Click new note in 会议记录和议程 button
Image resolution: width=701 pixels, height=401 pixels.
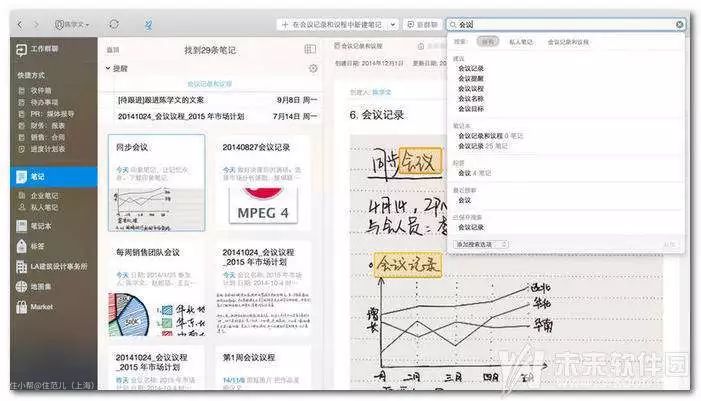(x=337, y=23)
